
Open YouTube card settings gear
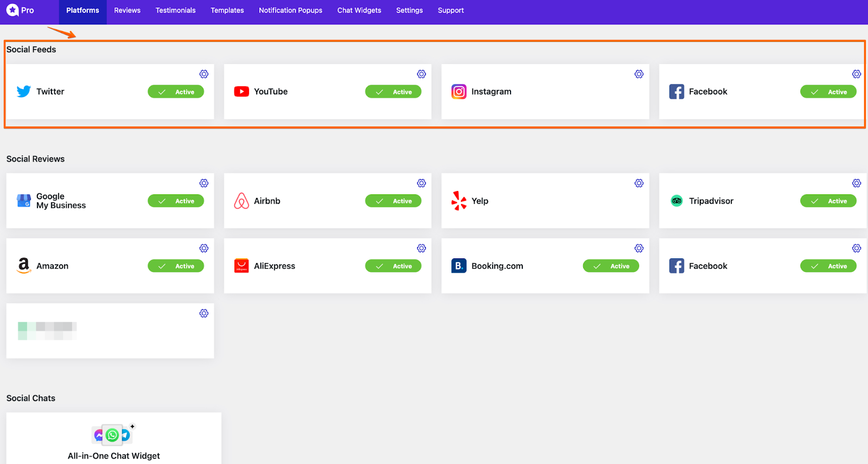(x=422, y=74)
